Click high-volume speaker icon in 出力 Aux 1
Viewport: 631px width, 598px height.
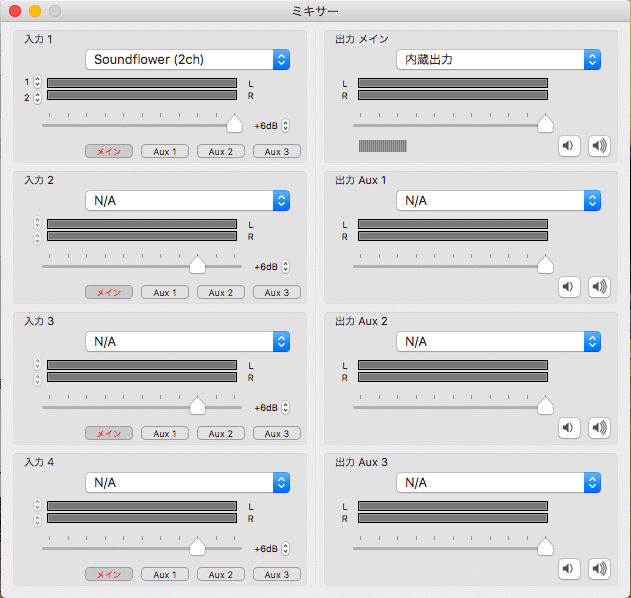point(599,287)
